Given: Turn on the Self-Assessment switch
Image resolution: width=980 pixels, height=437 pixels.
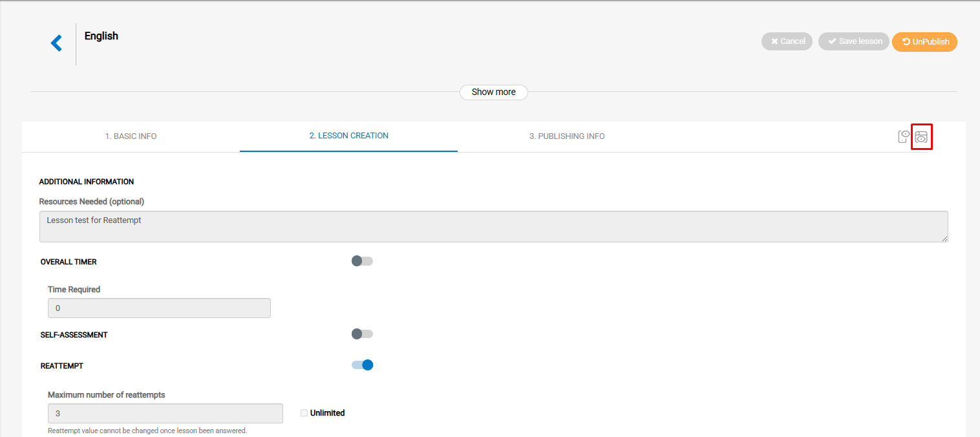Looking at the screenshot, I should (362, 334).
